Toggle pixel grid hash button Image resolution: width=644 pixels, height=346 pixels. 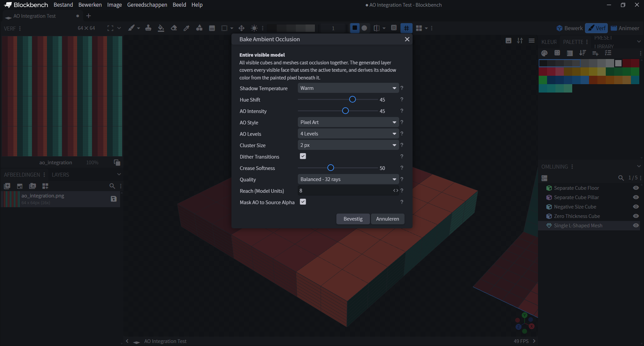tap(407, 28)
